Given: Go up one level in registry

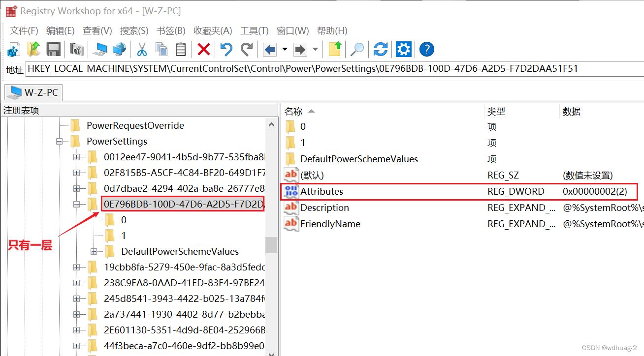Looking at the screenshot, I should coord(335,49).
